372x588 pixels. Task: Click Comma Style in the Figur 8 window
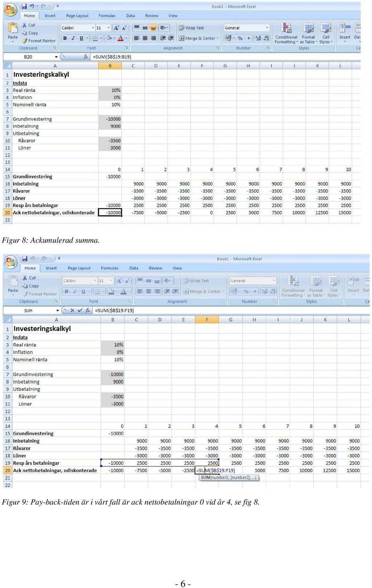click(248, 38)
